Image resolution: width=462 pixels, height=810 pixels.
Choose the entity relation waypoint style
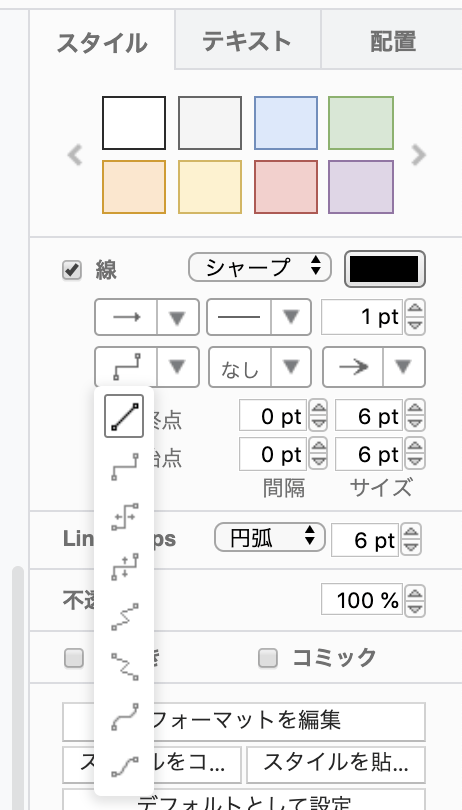click(x=124, y=767)
